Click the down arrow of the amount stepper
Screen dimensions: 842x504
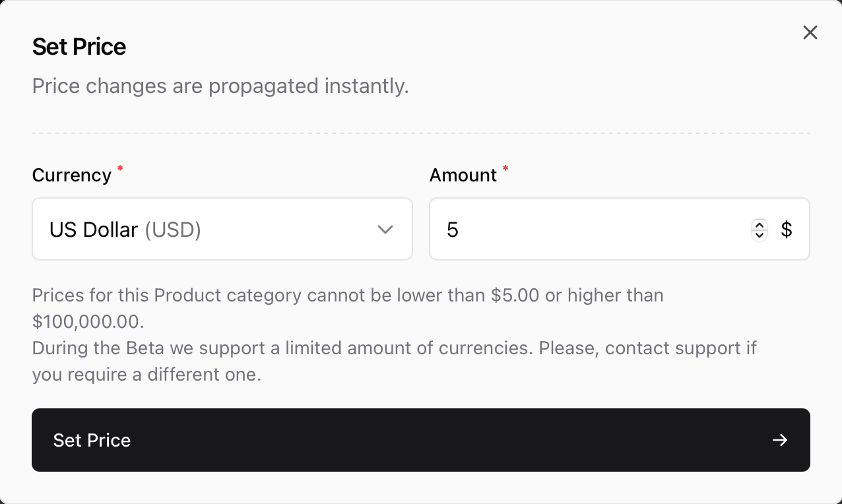(x=760, y=234)
